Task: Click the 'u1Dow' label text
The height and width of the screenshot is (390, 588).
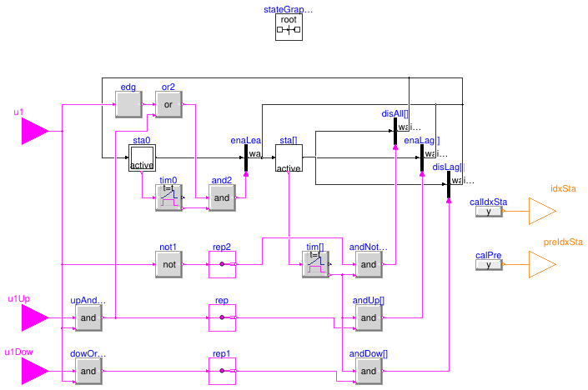Action: tap(18, 352)
